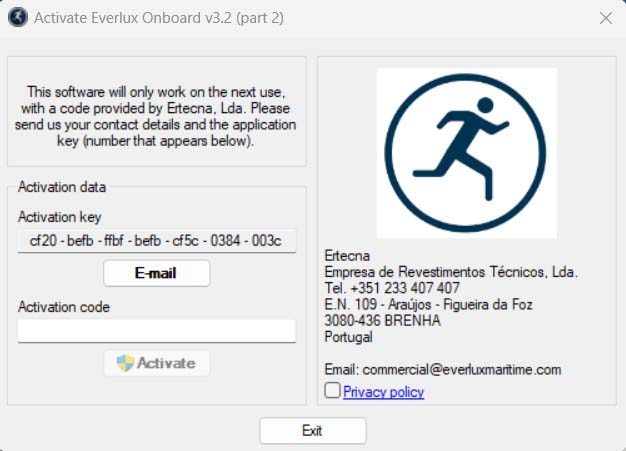This screenshot has width=626, height=451.
Task: Click the 'Portugal' text line
Action: click(348, 337)
